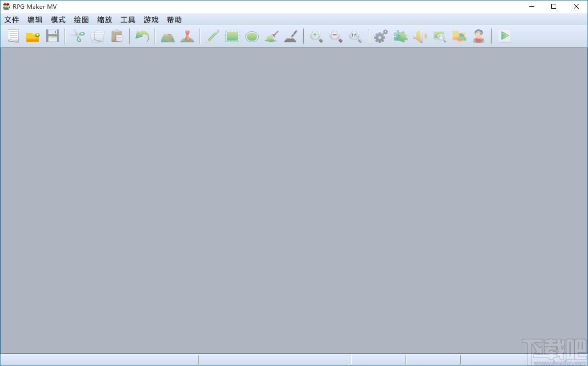Screen dimensions: 588x366
Task: Save the project from the toolbar
Action: click(52, 36)
